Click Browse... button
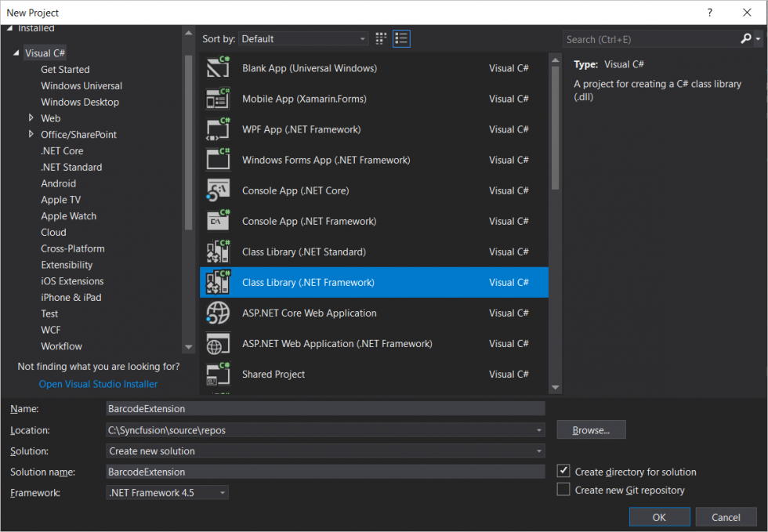Image resolution: width=768 pixels, height=532 pixels. 591,430
